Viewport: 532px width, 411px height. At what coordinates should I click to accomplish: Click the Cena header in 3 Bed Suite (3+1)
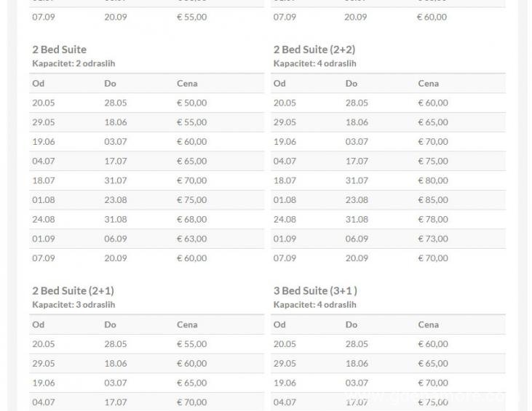(x=428, y=324)
